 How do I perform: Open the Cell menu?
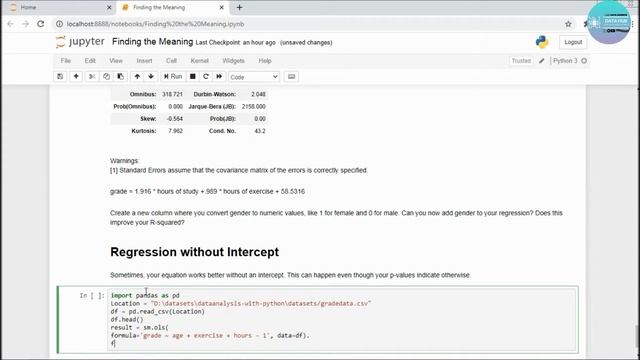pos(171,61)
